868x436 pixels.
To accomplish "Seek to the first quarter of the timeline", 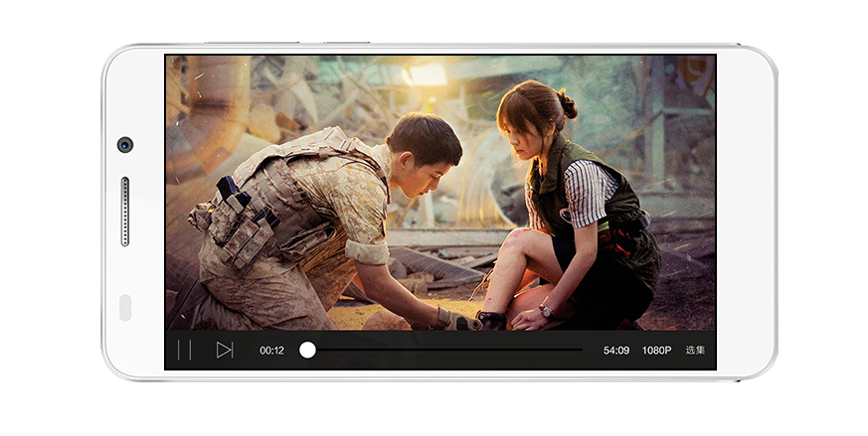I will click(377, 350).
